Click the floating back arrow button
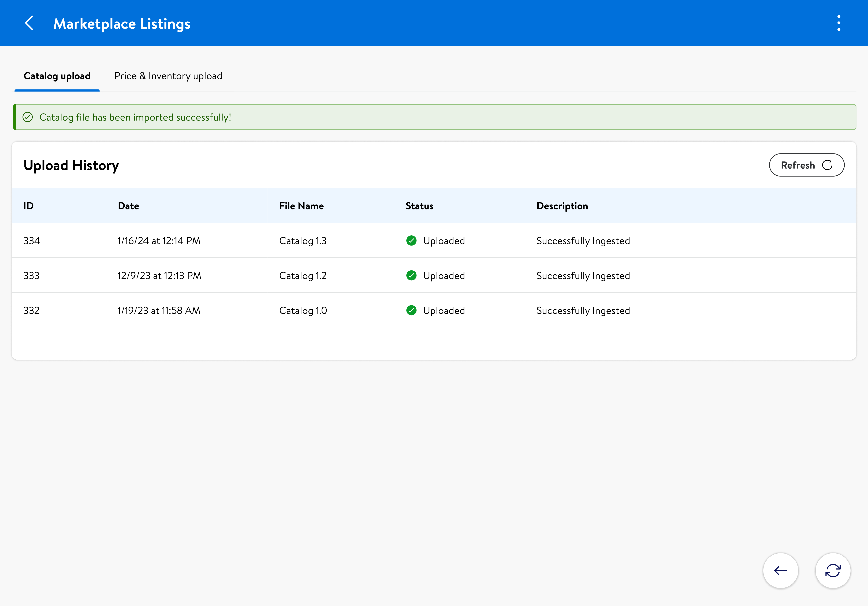The image size is (868, 606). coord(780,570)
